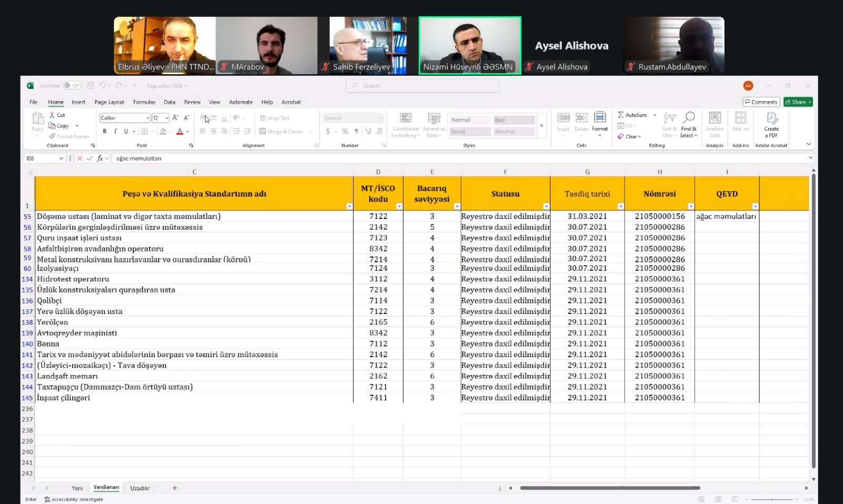The image size is (843, 504).
Task: Open the Name Box dropdown for I55
Action: (61, 158)
